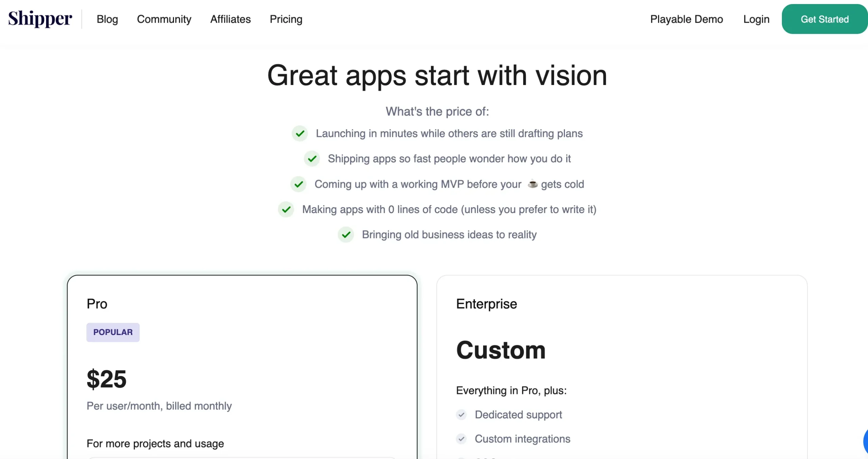Select Pricing in the navigation bar

pos(286,19)
